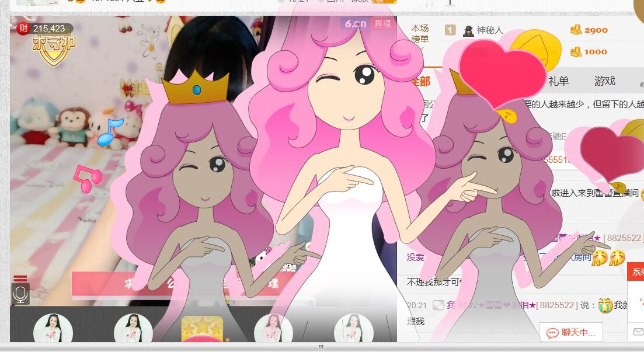Screen dimensions: 644x352
Task: Open the 礼单 gift list tab
Action: point(558,81)
